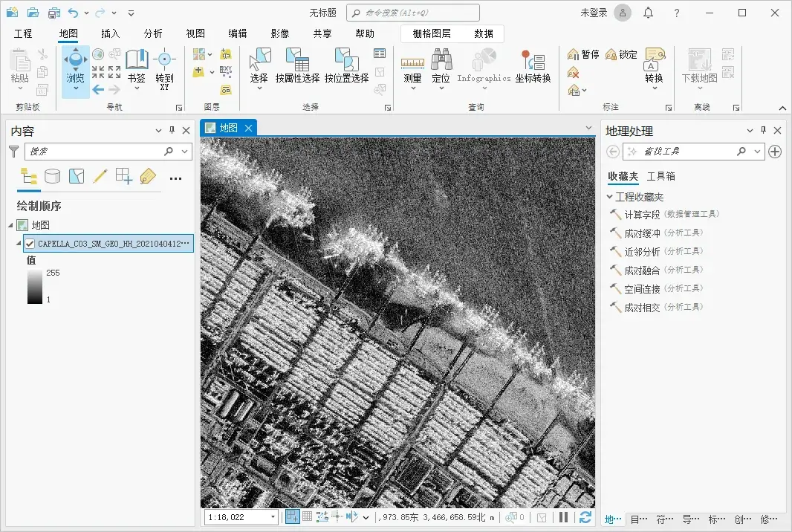Collapse the CAPELLA layer legend expander
This screenshot has width=792, height=532.
pos(19,244)
